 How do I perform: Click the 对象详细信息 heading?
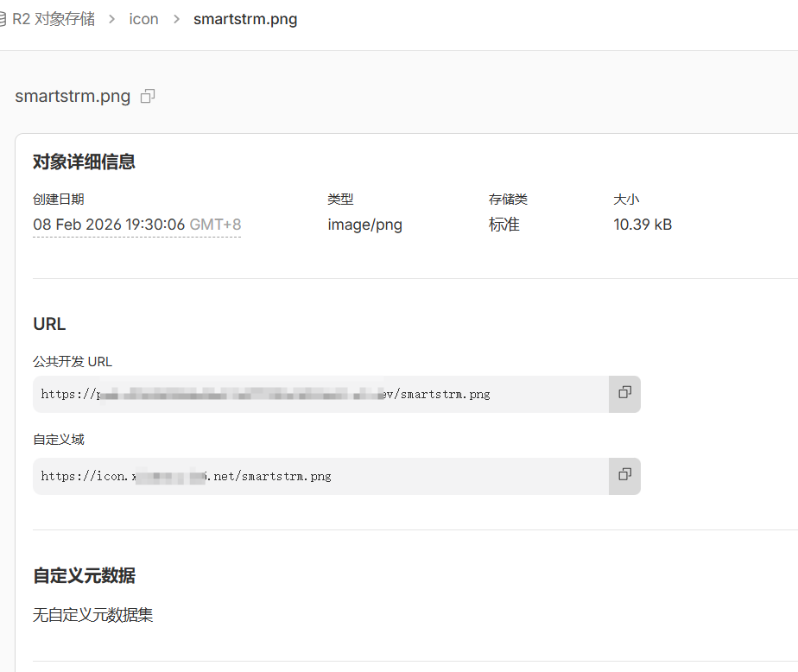84,162
